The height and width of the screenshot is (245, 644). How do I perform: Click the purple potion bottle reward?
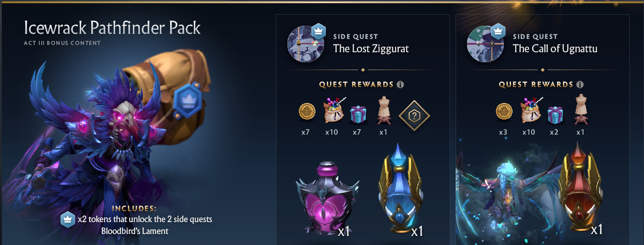(x=326, y=197)
